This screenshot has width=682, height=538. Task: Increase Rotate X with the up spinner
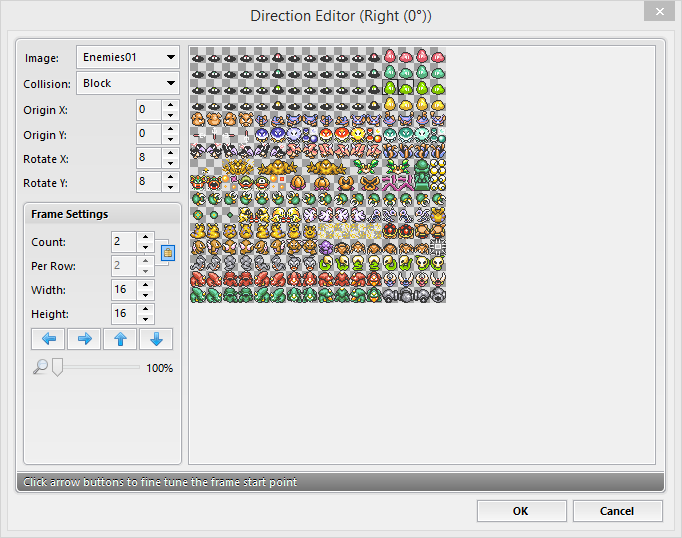[170, 153]
